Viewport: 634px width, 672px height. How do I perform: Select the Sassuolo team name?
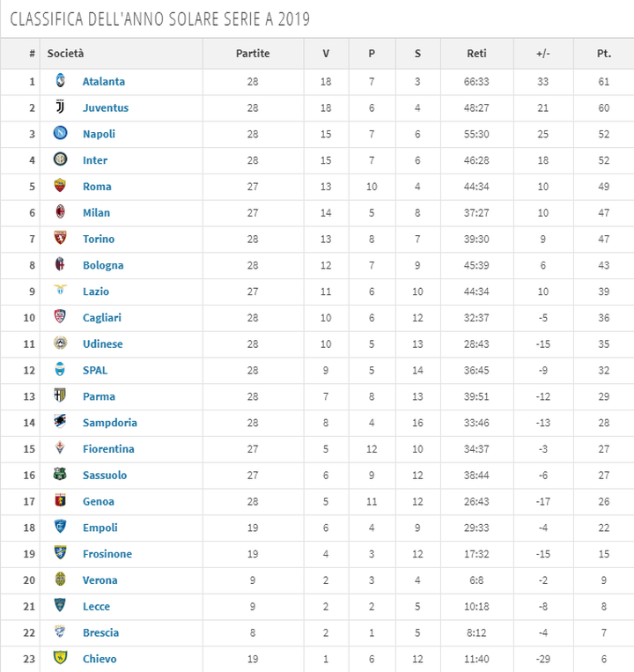[105, 476]
